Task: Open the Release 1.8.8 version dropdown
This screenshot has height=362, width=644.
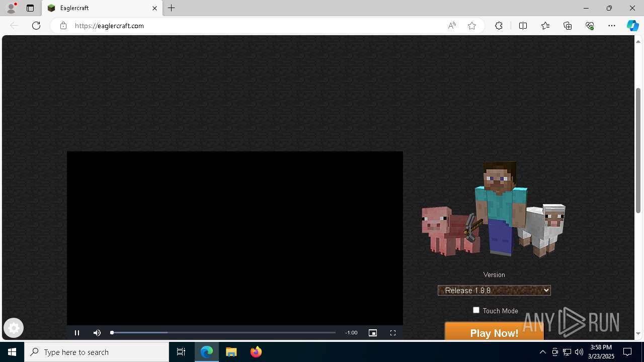Action: (494, 290)
